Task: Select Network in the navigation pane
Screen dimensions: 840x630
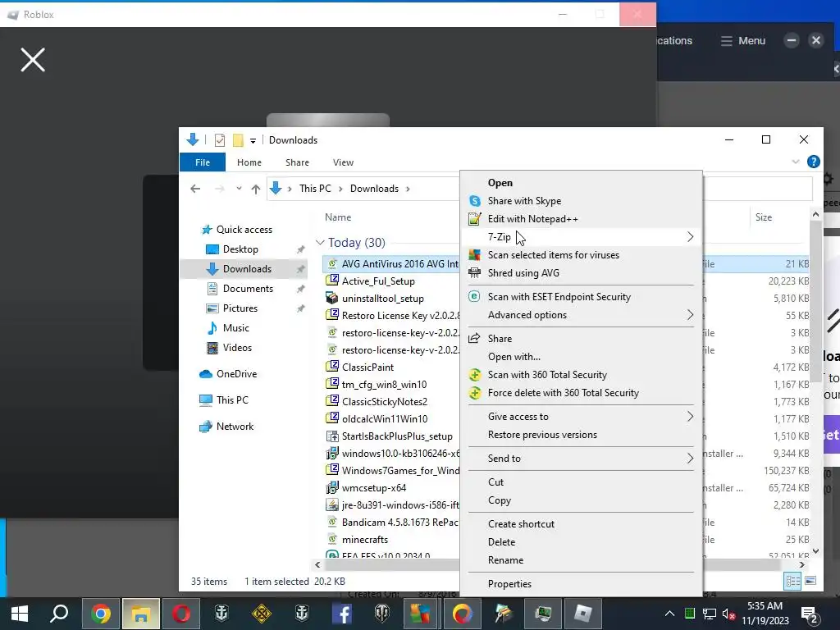Action: 235,427
